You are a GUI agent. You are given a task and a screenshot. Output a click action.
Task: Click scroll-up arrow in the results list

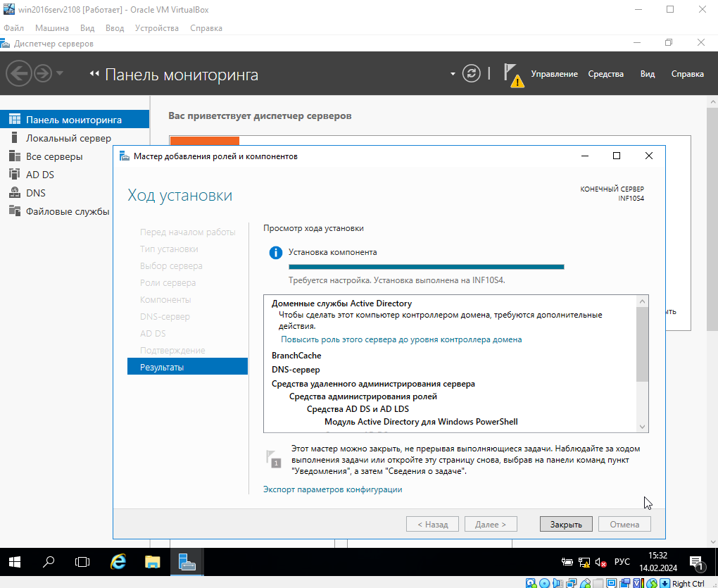pyautogui.click(x=642, y=301)
